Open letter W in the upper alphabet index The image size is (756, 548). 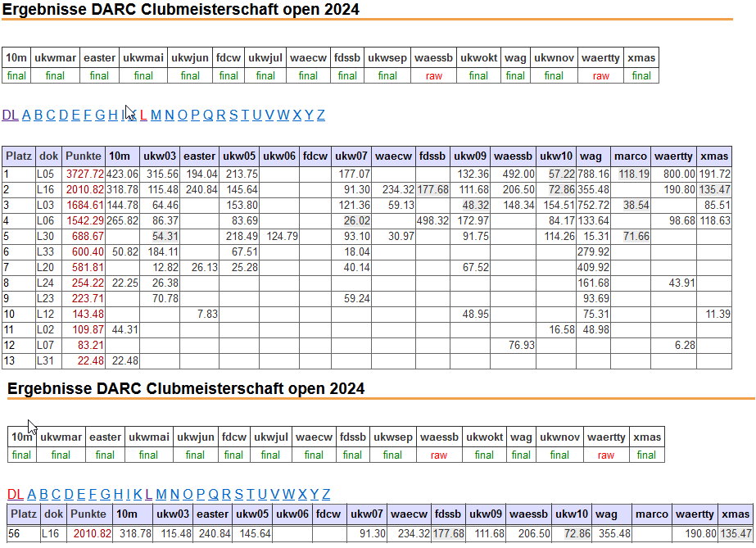(283, 115)
